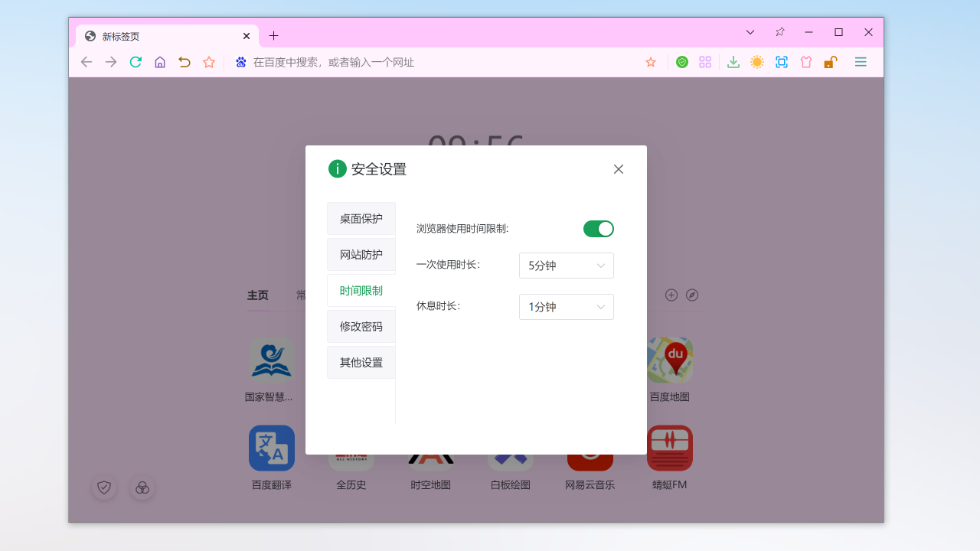Viewport: 980px width, 551px height.
Task: Open the 百度地图 app icon
Action: [x=669, y=360]
